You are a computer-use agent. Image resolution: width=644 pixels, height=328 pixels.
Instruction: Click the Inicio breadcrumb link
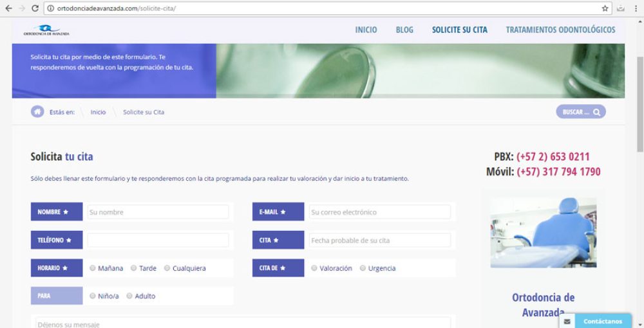(98, 112)
